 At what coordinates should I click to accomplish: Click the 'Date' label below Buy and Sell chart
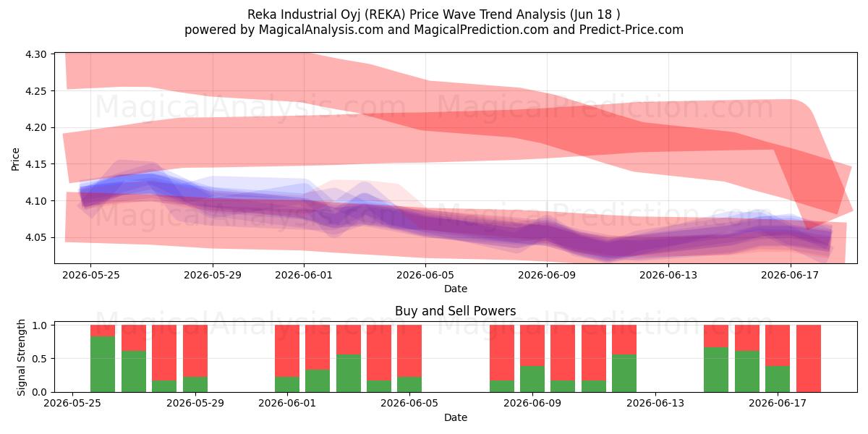pos(456,417)
